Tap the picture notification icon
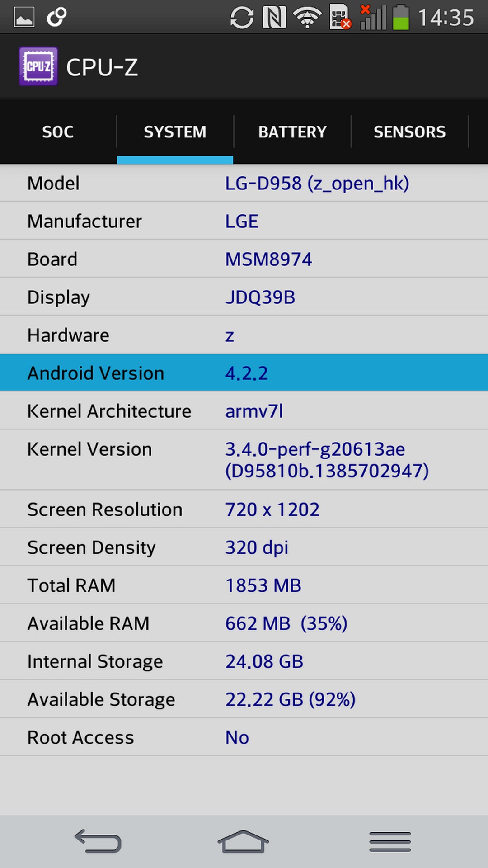The image size is (488, 868). tap(24, 18)
